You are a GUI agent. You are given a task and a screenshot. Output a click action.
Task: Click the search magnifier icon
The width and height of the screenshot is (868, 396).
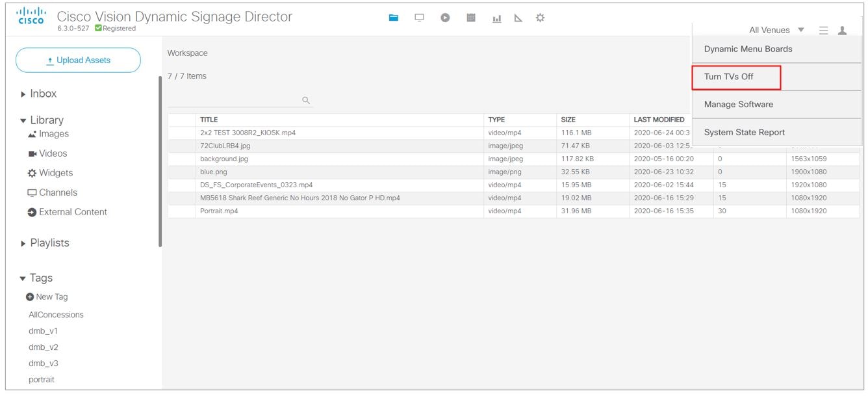tap(305, 100)
